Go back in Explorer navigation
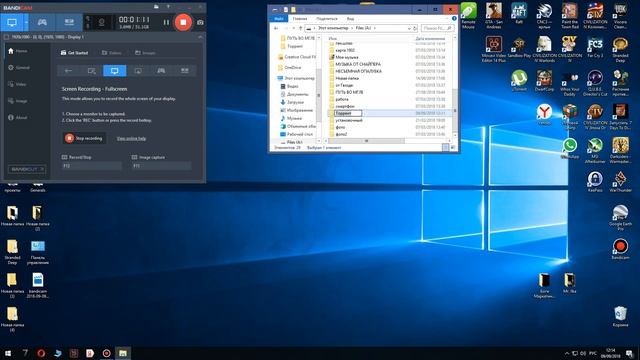The image size is (640, 360). [276, 28]
